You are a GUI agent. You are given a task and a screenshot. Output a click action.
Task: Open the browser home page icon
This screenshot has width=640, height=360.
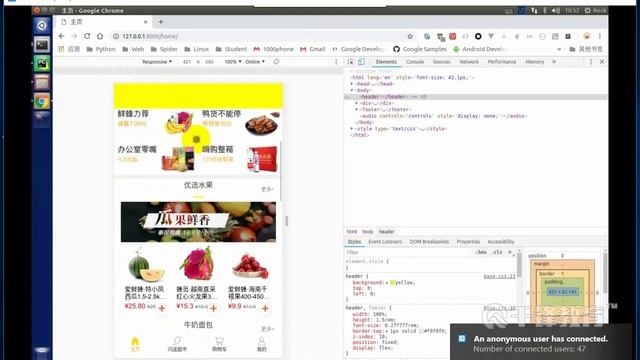[100, 36]
